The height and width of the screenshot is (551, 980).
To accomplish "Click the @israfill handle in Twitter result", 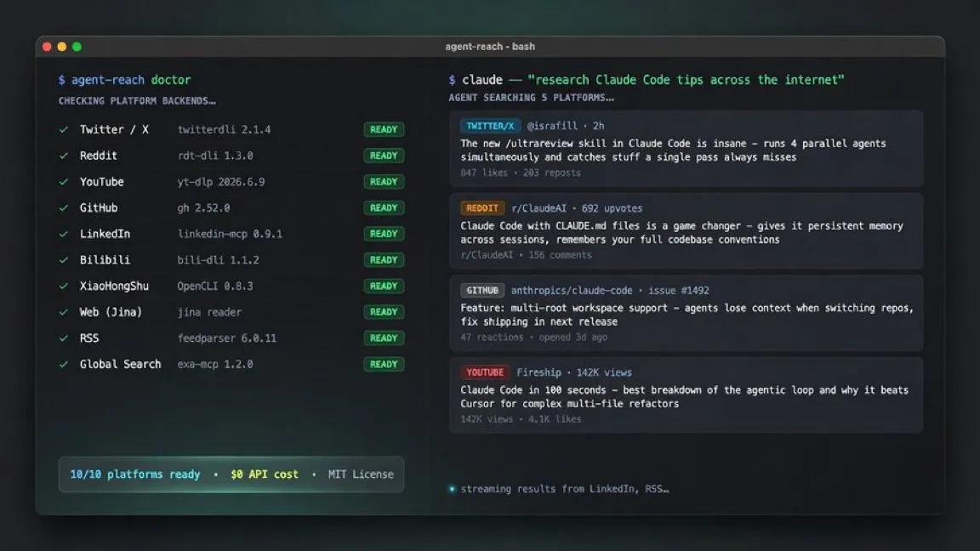I will [x=552, y=126].
